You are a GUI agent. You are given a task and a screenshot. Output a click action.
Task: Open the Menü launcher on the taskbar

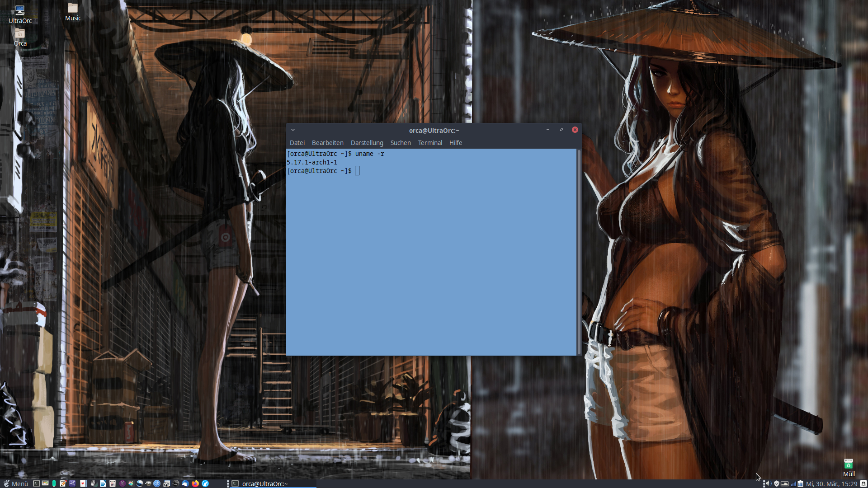point(16,483)
